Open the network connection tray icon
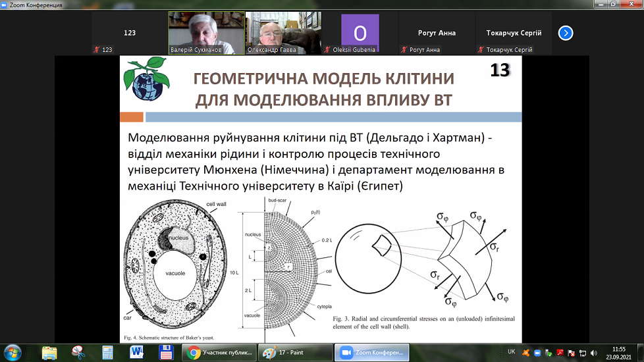The height and width of the screenshot is (362, 644). point(582,353)
